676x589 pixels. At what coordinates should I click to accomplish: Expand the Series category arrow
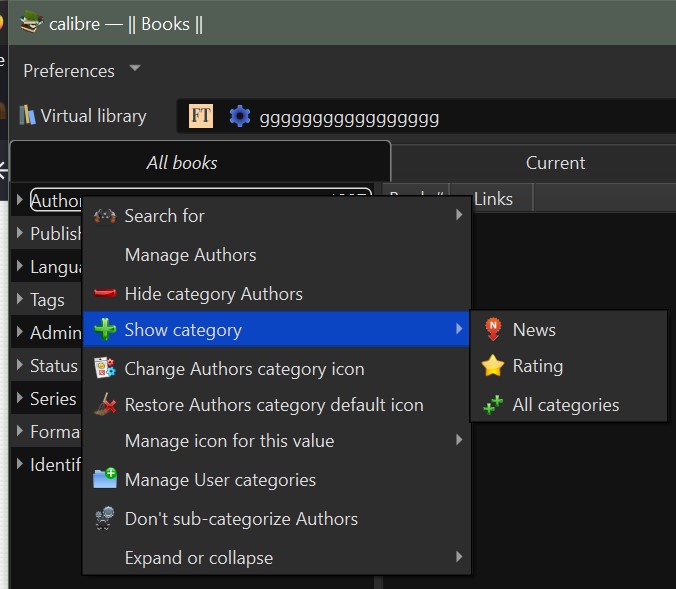point(20,398)
